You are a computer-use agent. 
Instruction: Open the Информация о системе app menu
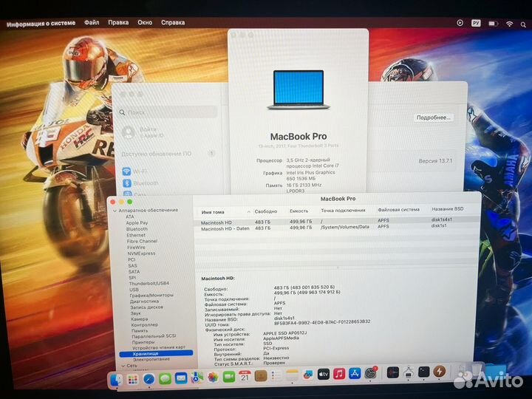tap(41, 24)
